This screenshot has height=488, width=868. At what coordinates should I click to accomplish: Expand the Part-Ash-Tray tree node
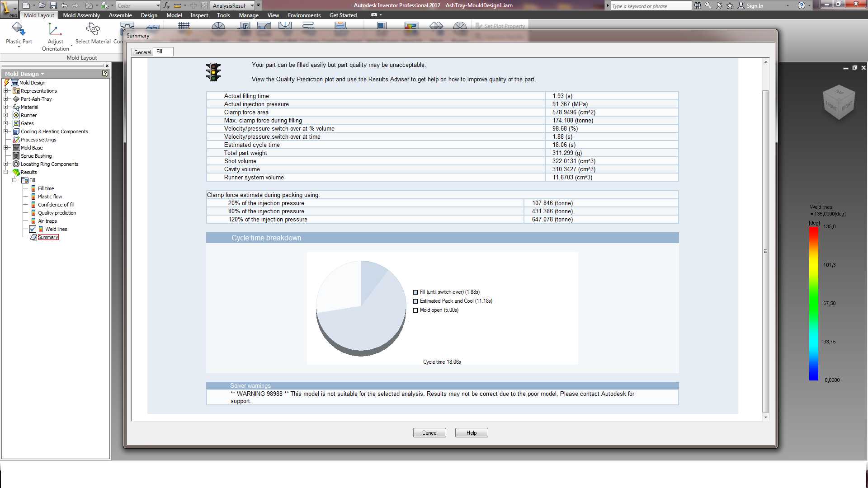click(6, 99)
